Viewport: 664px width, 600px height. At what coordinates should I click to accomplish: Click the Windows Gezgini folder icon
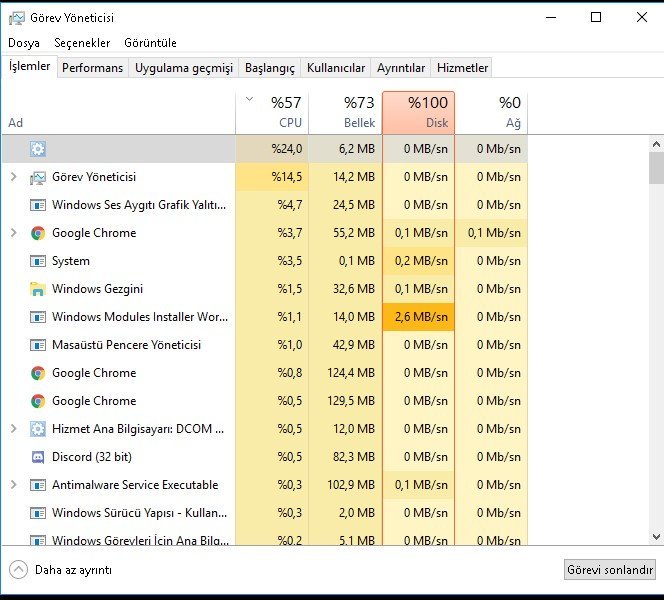38,289
